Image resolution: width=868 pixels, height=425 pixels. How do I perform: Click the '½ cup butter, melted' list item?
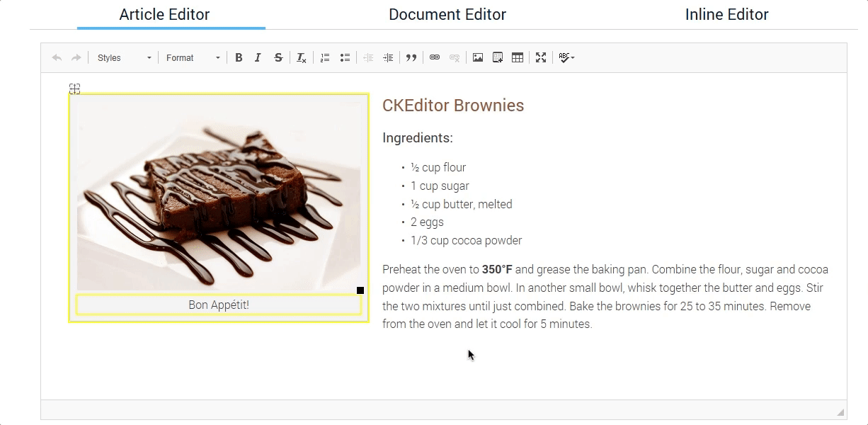click(462, 204)
